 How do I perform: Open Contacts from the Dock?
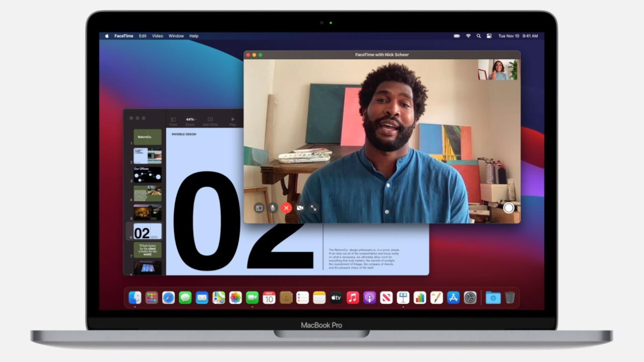click(x=286, y=298)
